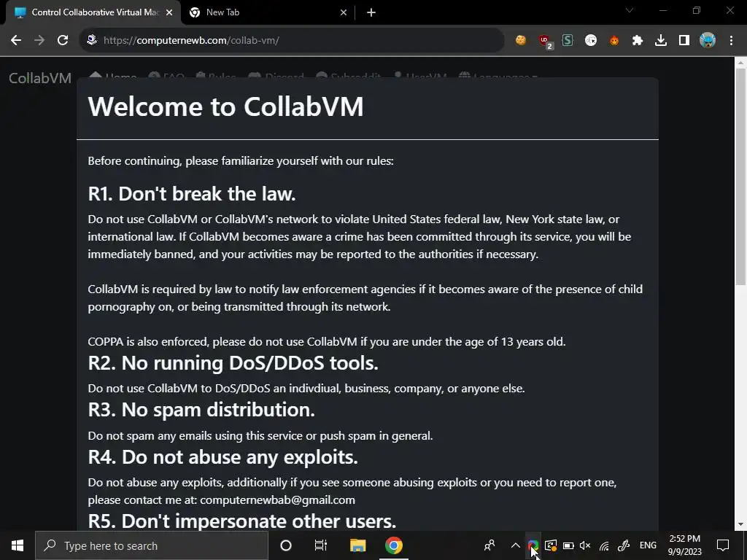Open the green S extension icon

(568, 41)
